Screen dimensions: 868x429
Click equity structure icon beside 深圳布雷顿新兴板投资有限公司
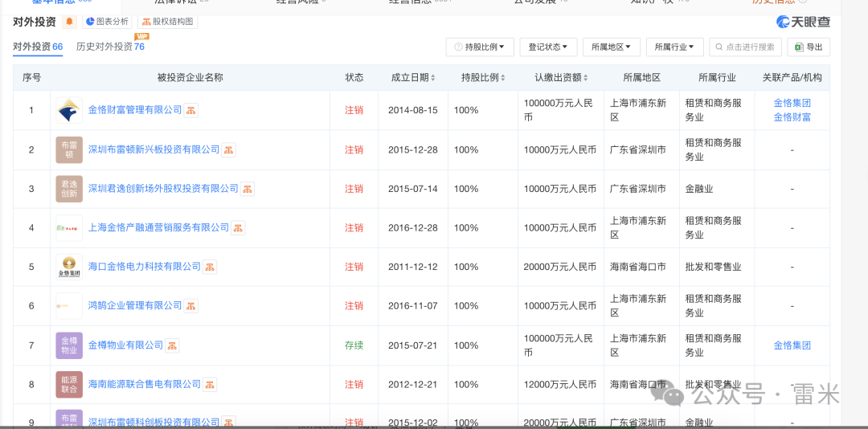(228, 149)
